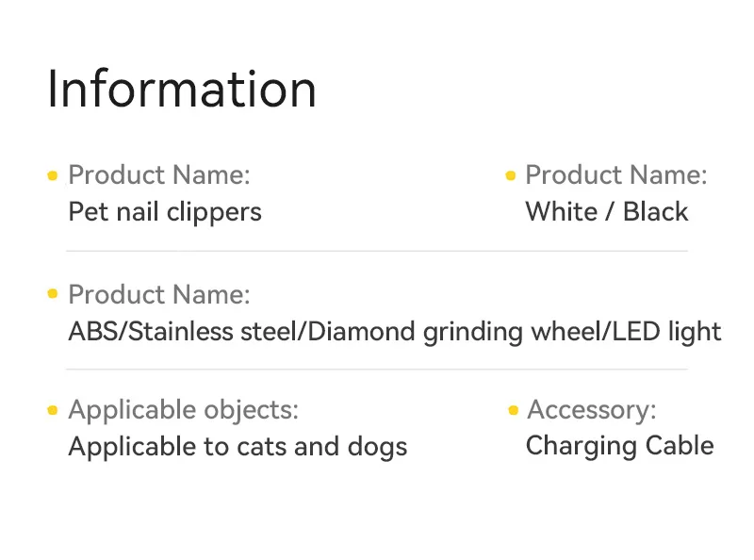The image size is (754, 560).
Task: Select the Pet nail clippers text
Action: click(x=165, y=211)
